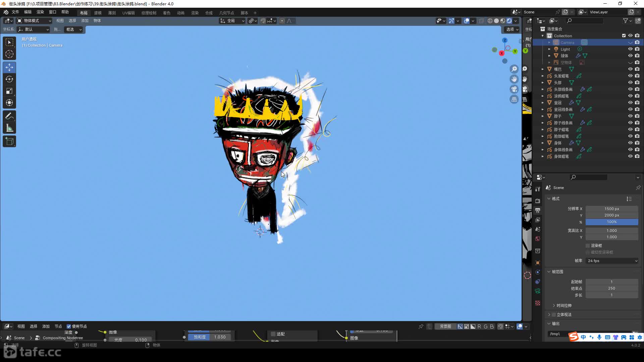Select the Annotate pencil tool
Viewport: 644px width, 362px height.
[9, 116]
